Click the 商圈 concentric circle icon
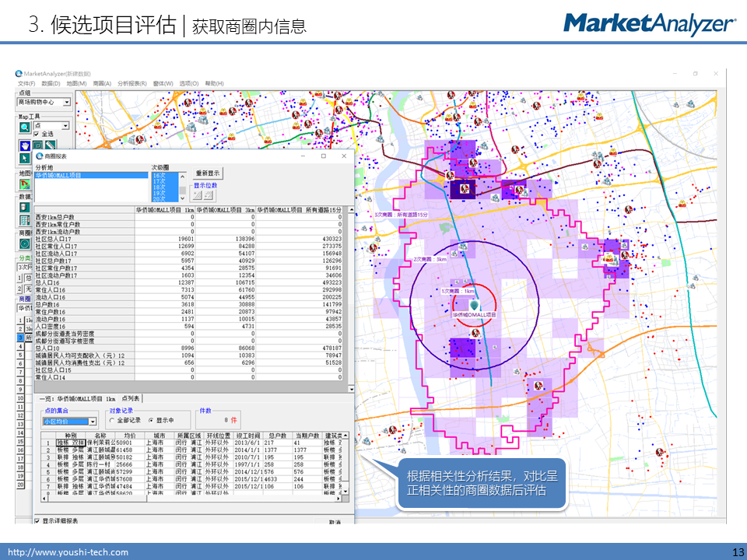 (x=25, y=243)
